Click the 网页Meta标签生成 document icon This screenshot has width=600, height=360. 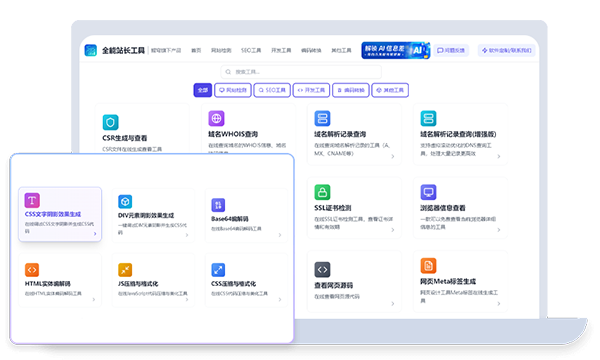click(x=428, y=266)
